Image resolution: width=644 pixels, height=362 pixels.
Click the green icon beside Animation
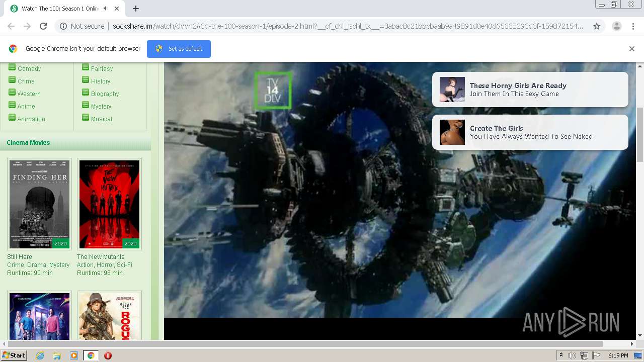coord(12,118)
